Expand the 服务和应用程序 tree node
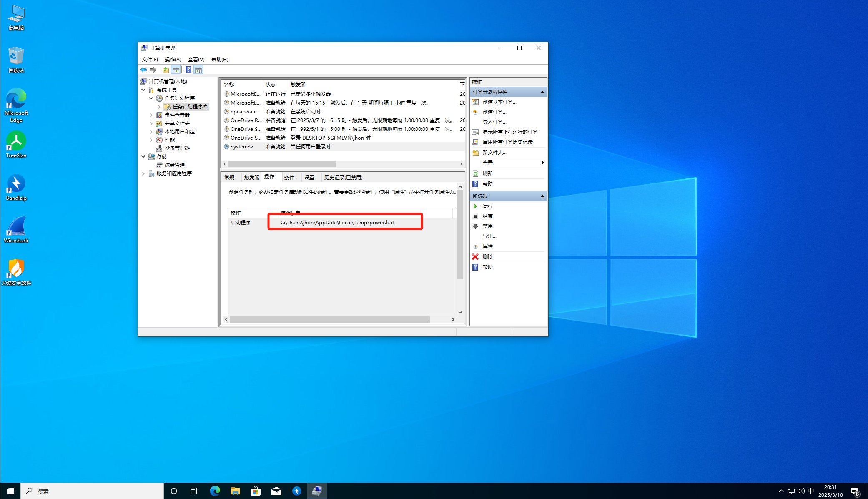Image resolution: width=868 pixels, height=499 pixels. (143, 173)
